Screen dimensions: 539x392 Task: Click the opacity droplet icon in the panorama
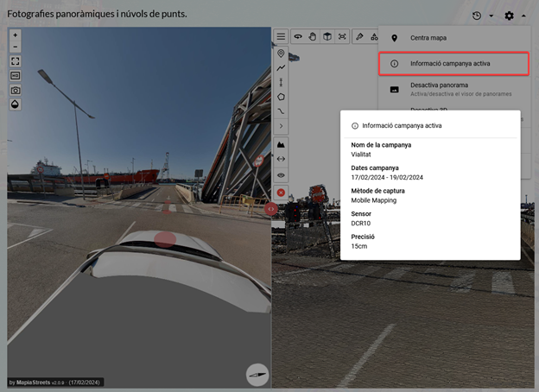tap(16, 104)
